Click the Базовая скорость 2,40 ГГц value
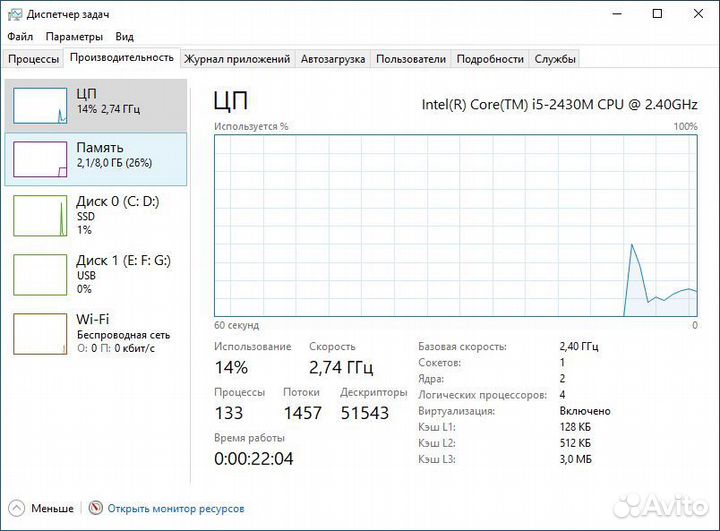 click(x=579, y=346)
